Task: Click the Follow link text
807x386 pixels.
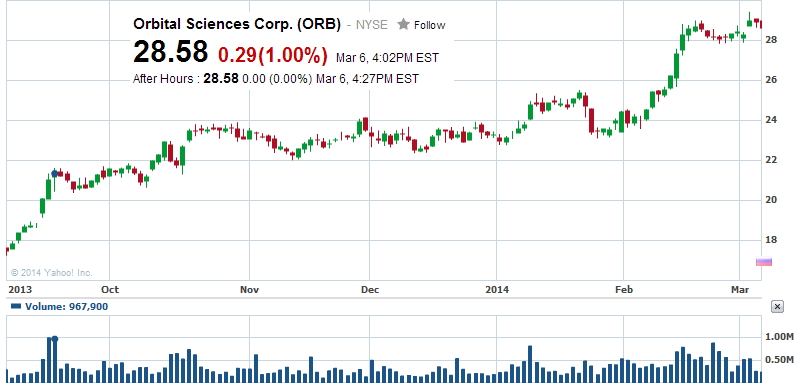Action: (x=429, y=25)
